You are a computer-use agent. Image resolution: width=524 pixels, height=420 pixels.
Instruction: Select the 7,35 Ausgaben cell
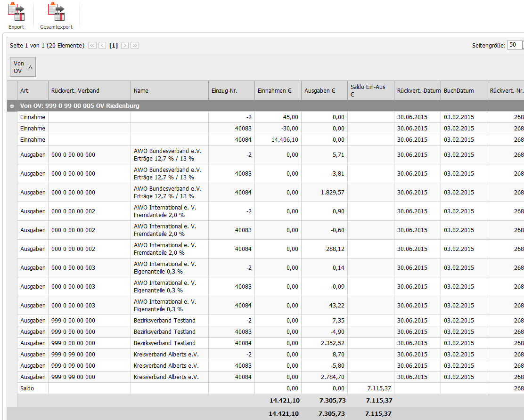point(325,321)
